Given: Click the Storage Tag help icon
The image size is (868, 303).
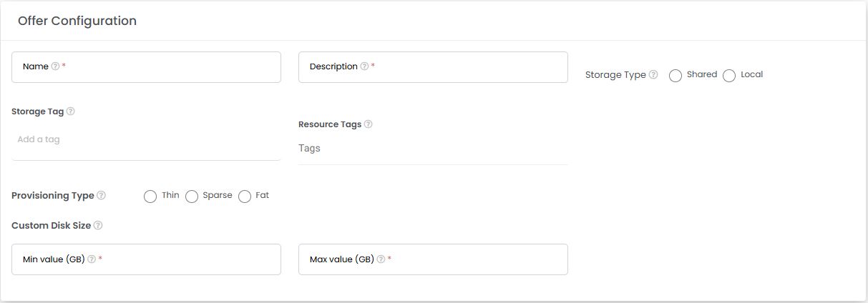Looking at the screenshot, I should 70,111.
